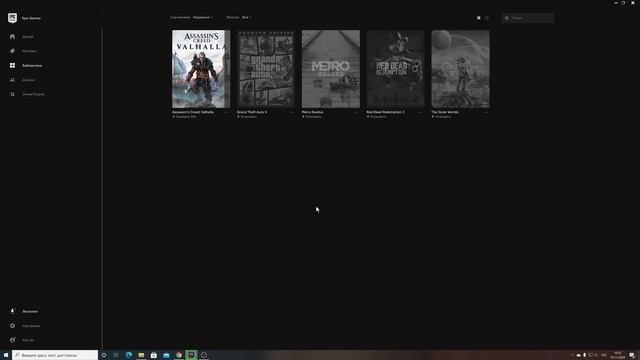Open the user account profile entry
The image size is (640, 360).
pos(22,340)
